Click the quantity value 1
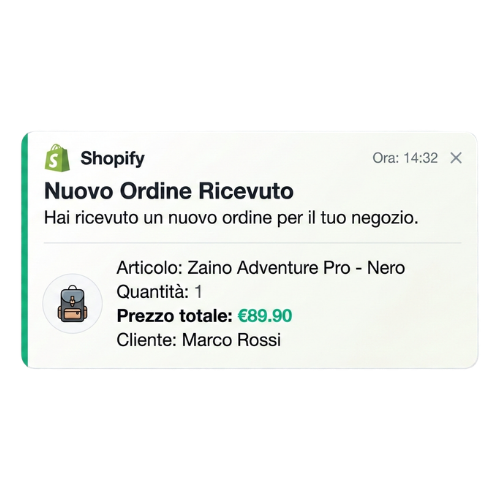The height and width of the screenshot is (500, 500). [x=198, y=292]
